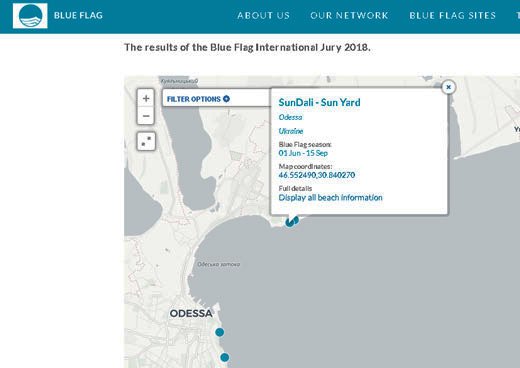Zoom in with the map plus button
The height and width of the screenshot is (368, 520).
tap(146, 98)
